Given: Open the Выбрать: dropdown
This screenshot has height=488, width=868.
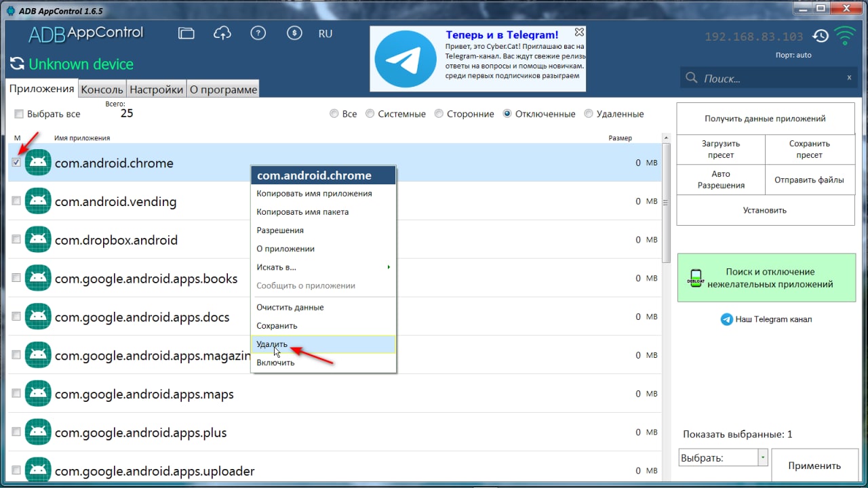Looking at the screenshot, I should point(723,458).
